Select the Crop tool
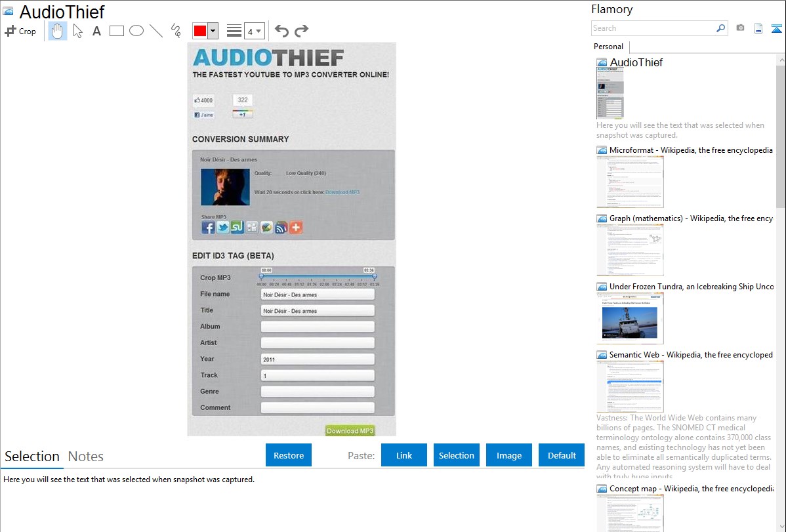Image resolution: width=786 pixels, height=532 pixels. click(20, 31)
